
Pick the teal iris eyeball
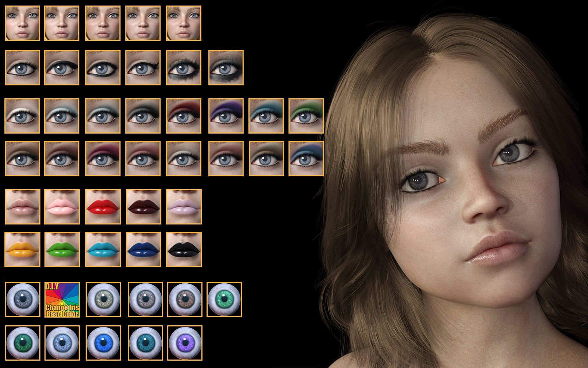coord(146,343)
